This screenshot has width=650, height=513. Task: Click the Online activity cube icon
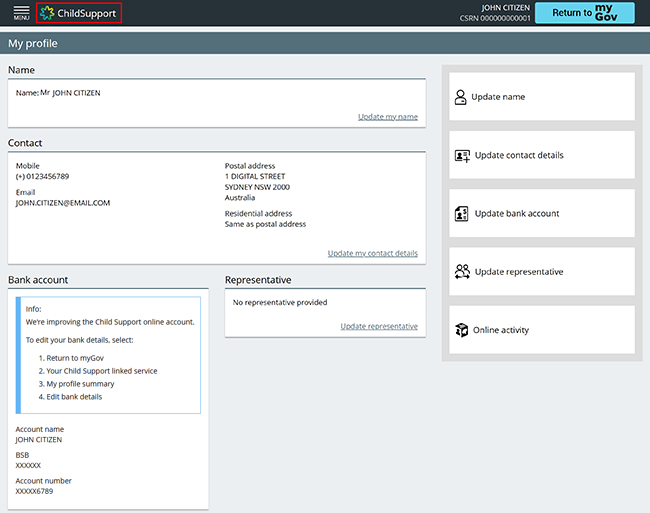coord(462,330)
